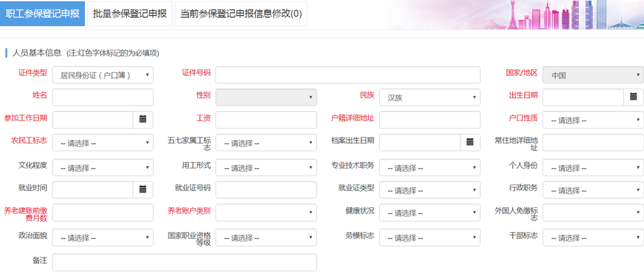Open the 民族 dropdown showing 汉族
The height and width of the screenshot is (278, 644).
429,98
